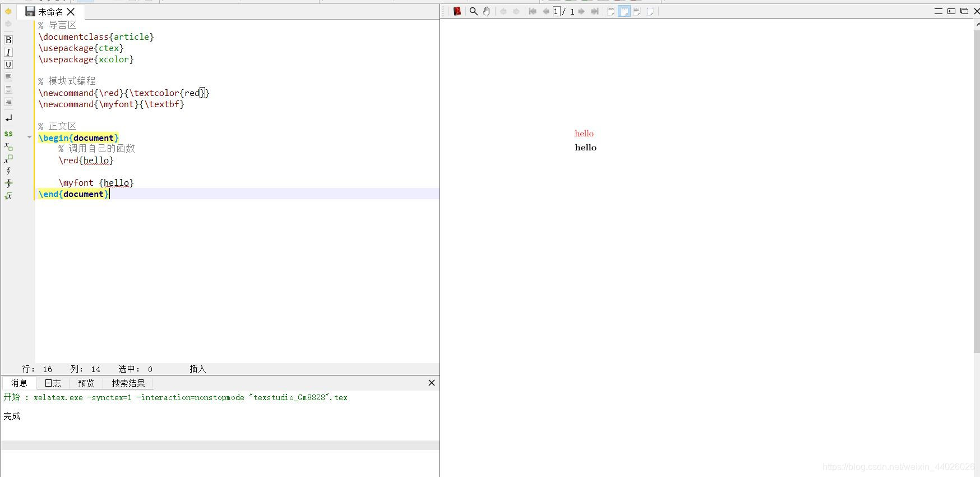Jump to the first PDF page
980x477 pixels.
(x=533, y=11)
